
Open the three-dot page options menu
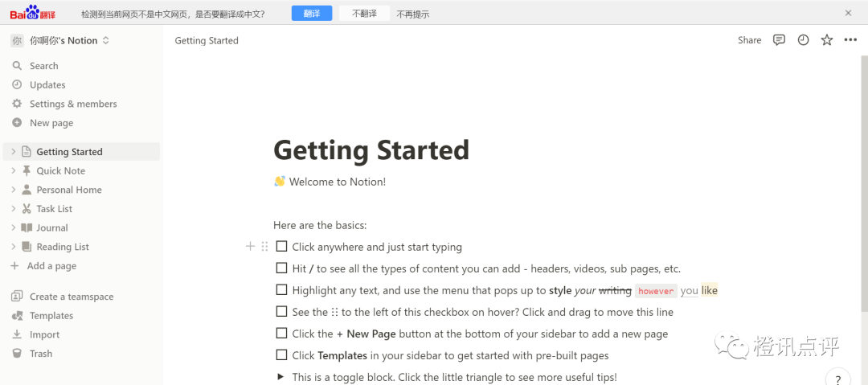850,40
